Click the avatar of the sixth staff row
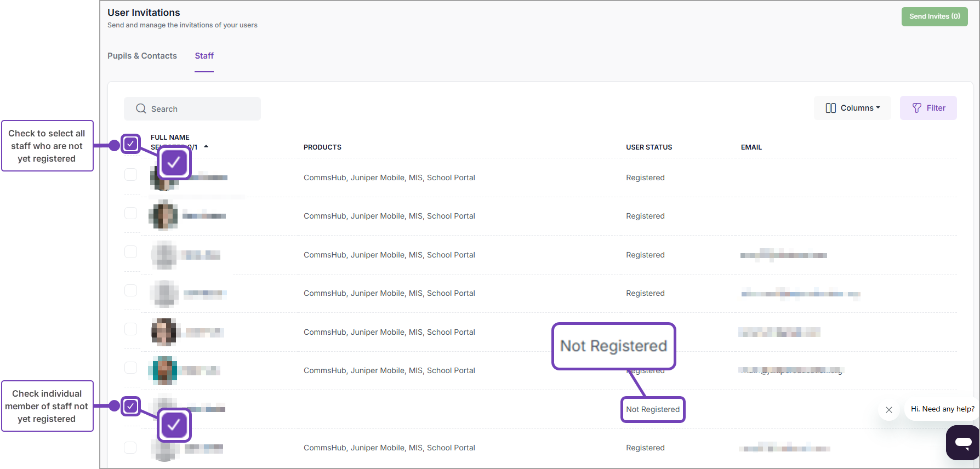 pos(163,370)
